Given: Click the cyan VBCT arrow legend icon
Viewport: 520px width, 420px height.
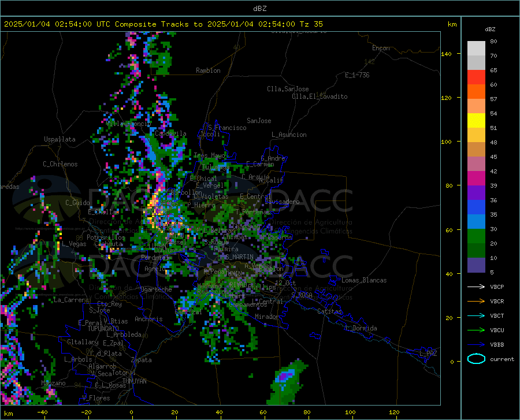Looking at the screenshot, I should pos(476,315).
